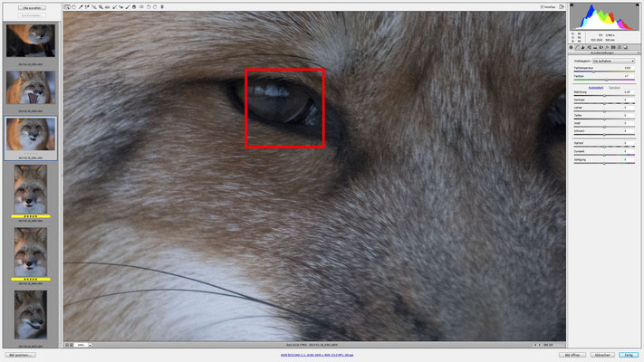
Task: Activate the Targeted Adjustment tool
Action: [x=94, y=7]
